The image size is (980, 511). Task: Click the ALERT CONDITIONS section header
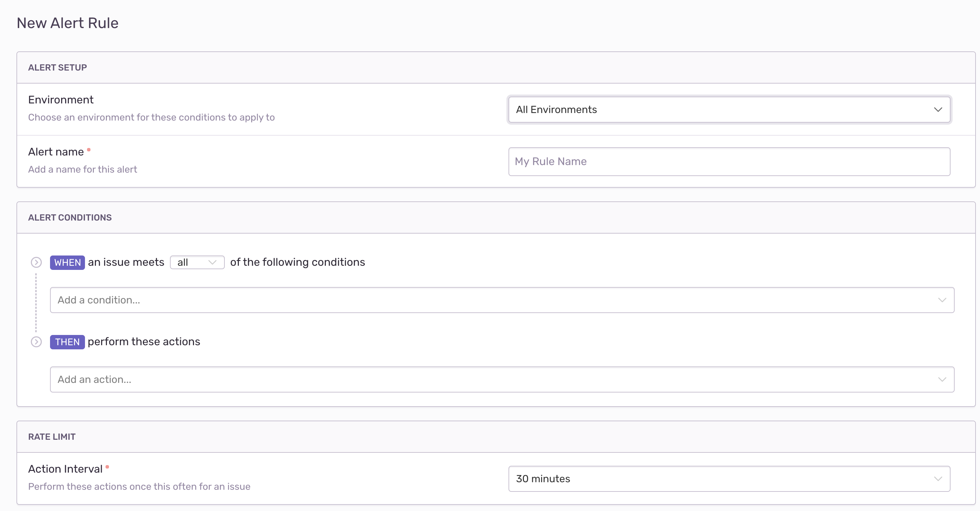pos(70,217)
